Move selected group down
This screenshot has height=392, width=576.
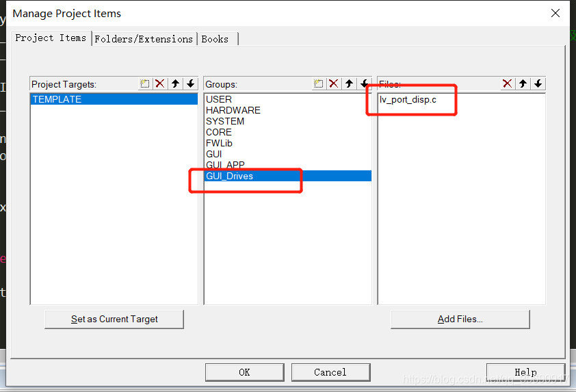click(364, 83)
